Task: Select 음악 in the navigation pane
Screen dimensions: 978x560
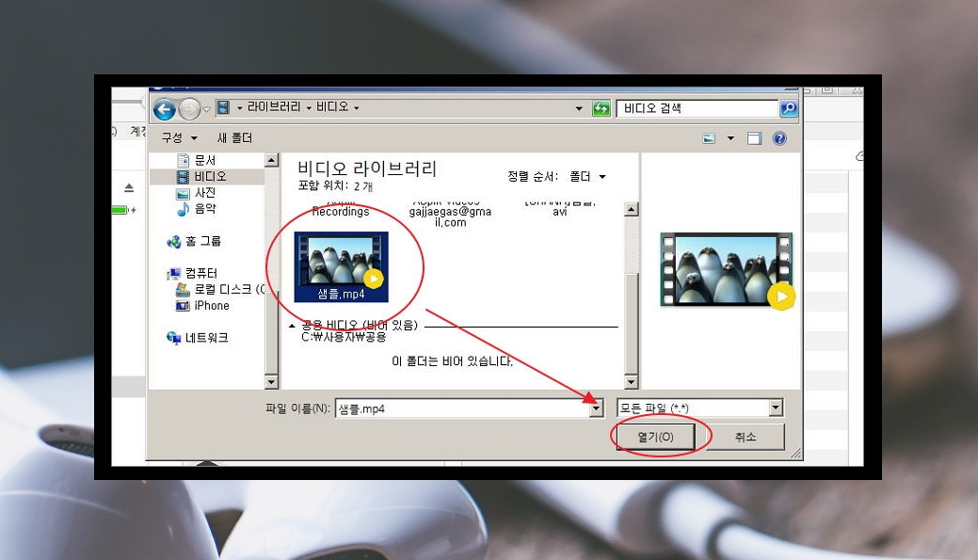Action: point(205,208)
